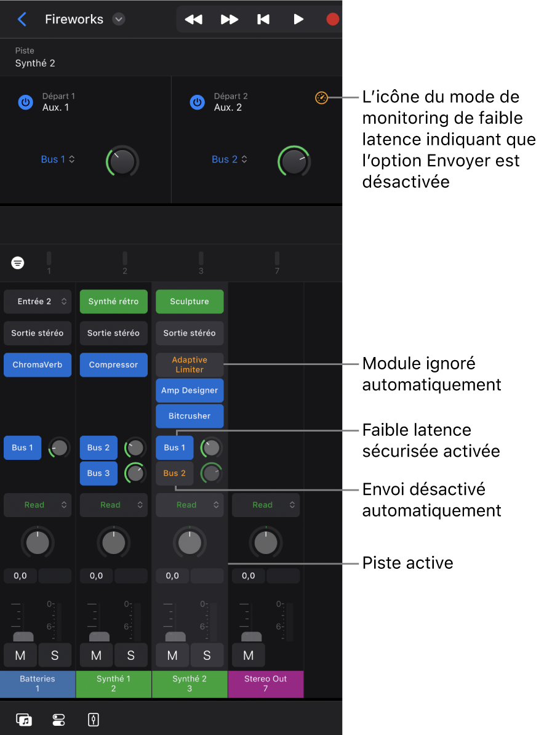Click the pan knob on the Batteries channel
The image size is (560, 735).
pyautogui.click(x=38, y=542)
